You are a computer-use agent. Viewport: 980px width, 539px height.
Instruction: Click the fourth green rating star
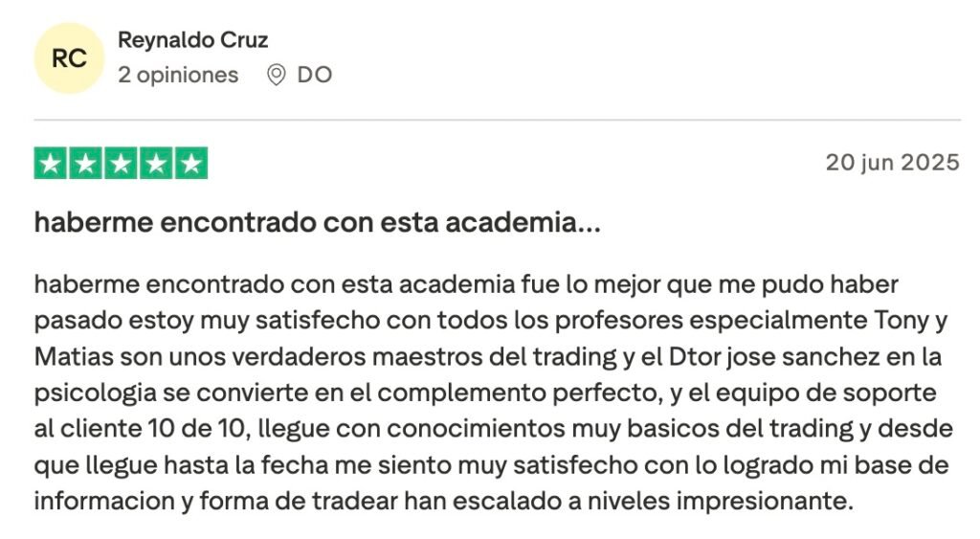tap(155, 163)
